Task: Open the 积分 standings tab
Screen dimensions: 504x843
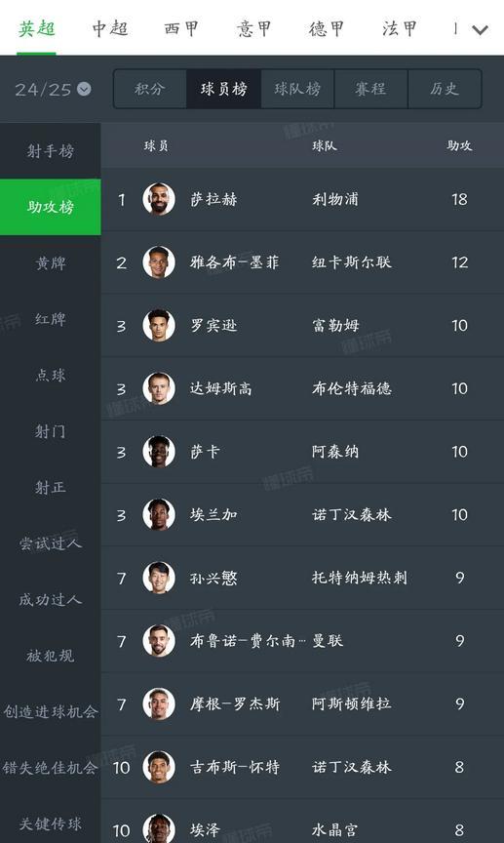Action: [150, 89]
